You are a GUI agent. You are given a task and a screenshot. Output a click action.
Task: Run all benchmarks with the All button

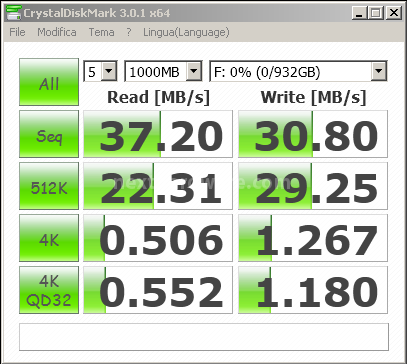coord(49,82)
